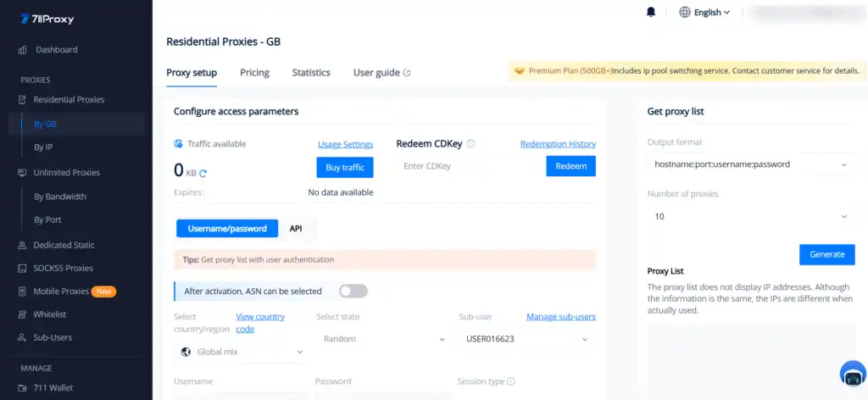
Task: Click the Whitelist sidebar icon
Action: pyautogui.click(x=22, y=314)
